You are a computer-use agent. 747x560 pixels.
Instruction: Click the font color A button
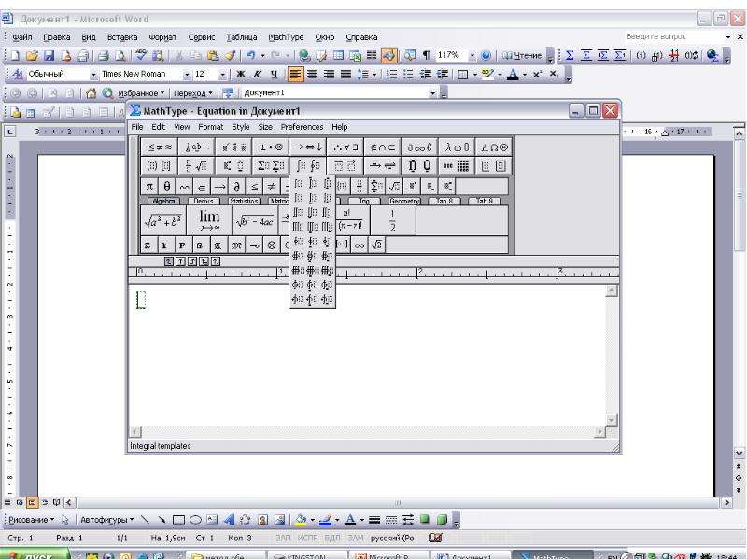pos(513,75)
